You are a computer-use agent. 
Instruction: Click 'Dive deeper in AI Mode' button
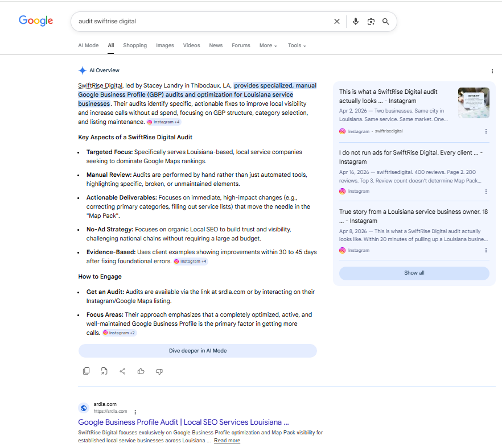pyautogui.click(x=197, y=351)
